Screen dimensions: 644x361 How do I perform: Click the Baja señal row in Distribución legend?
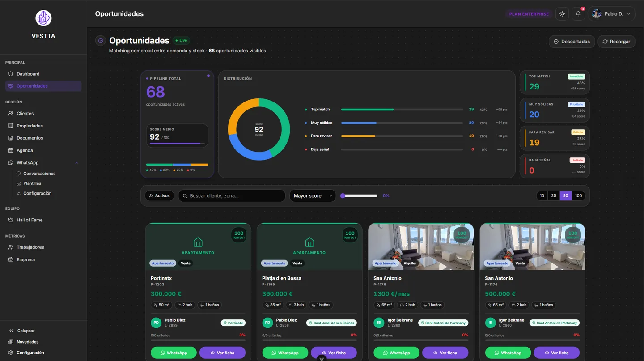406,149
